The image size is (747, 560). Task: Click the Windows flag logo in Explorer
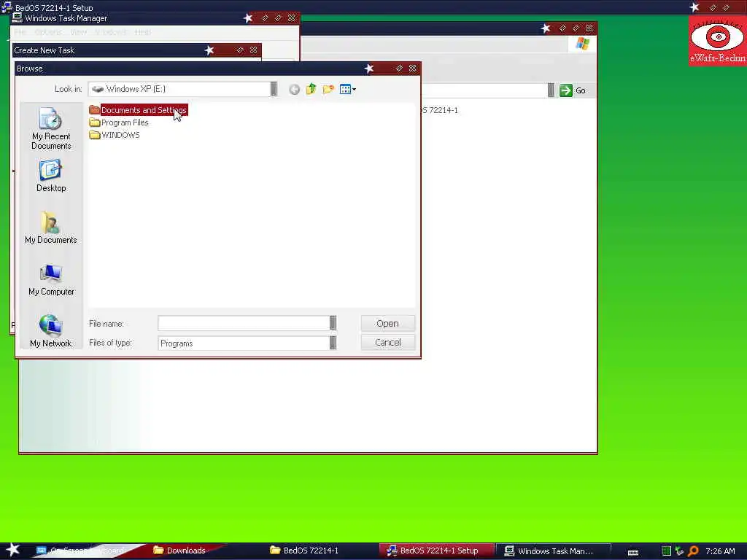(583, 44)
